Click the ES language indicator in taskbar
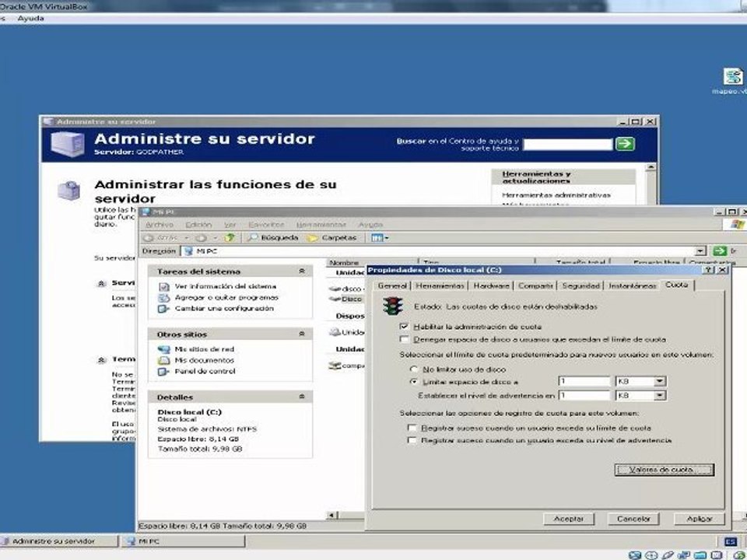747x560 pixels. click(730, 541)
